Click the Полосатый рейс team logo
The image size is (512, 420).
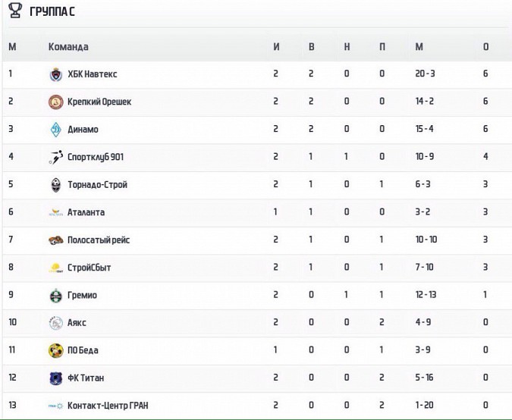tap(56, 240)
